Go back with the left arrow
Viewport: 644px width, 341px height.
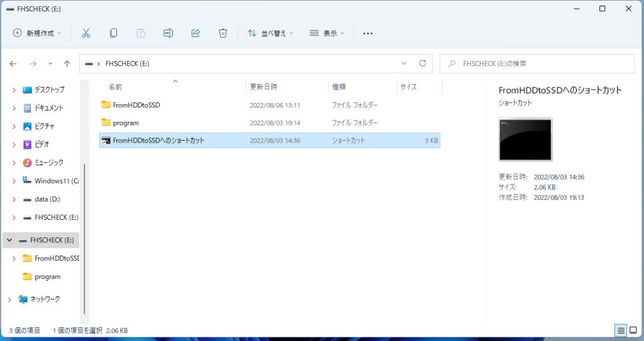[x=13, y=63]
